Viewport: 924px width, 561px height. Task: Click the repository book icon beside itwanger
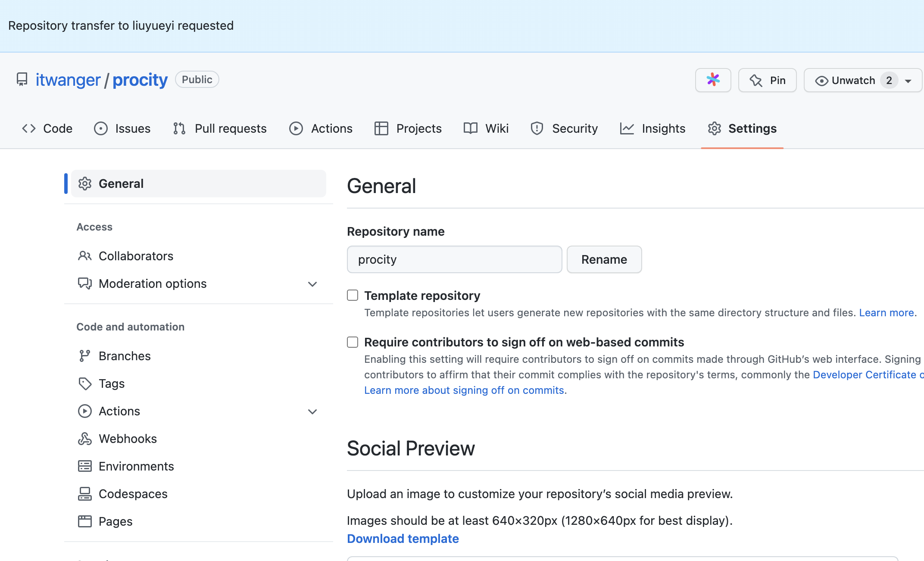[x=22, y=80]
